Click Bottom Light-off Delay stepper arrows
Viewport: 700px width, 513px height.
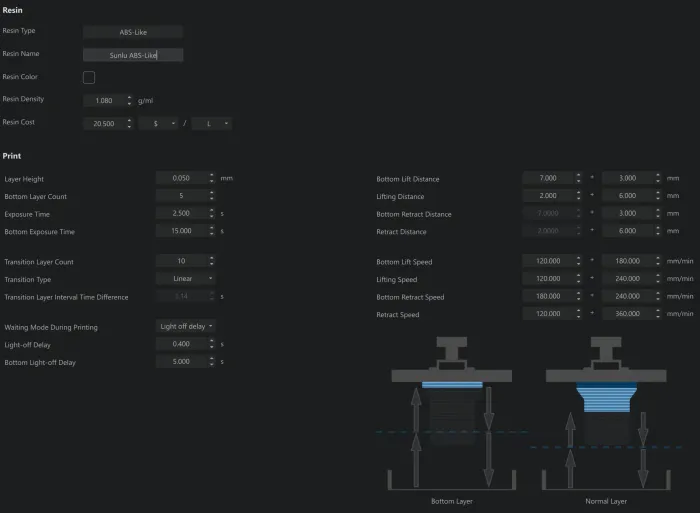pos(212,362)
